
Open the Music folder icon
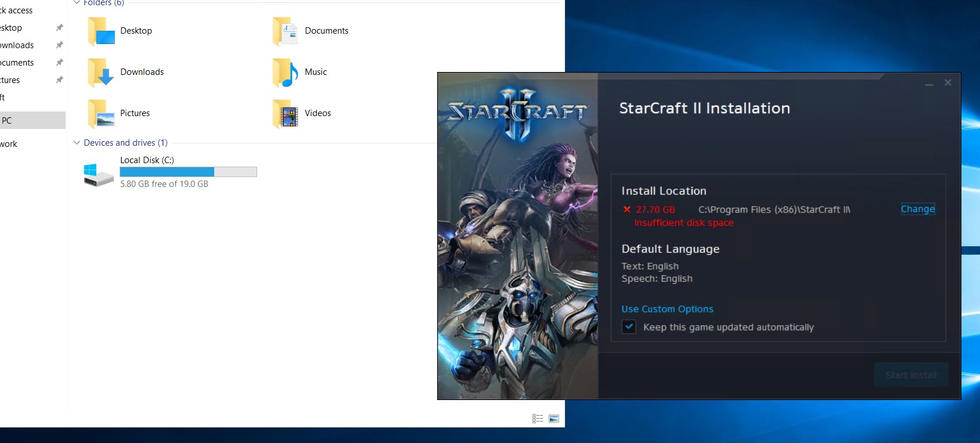[x=285, y=73]
